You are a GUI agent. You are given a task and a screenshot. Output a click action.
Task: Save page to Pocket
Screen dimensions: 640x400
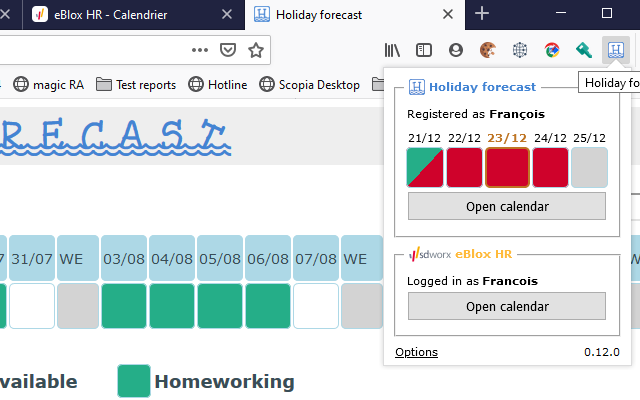(x=228, y=50)
